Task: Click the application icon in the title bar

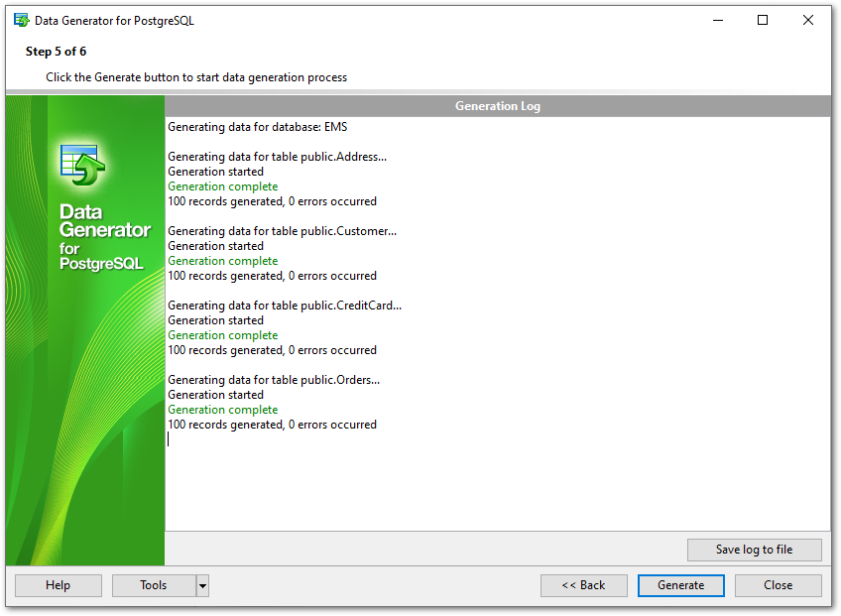Action: coord(21,20)
